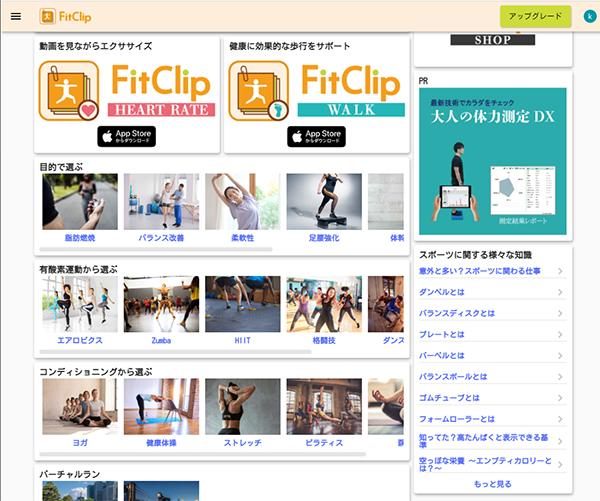The image size is (600, 501).
Task: Expand chevron beside ダンベルとは
Action: 560,292
